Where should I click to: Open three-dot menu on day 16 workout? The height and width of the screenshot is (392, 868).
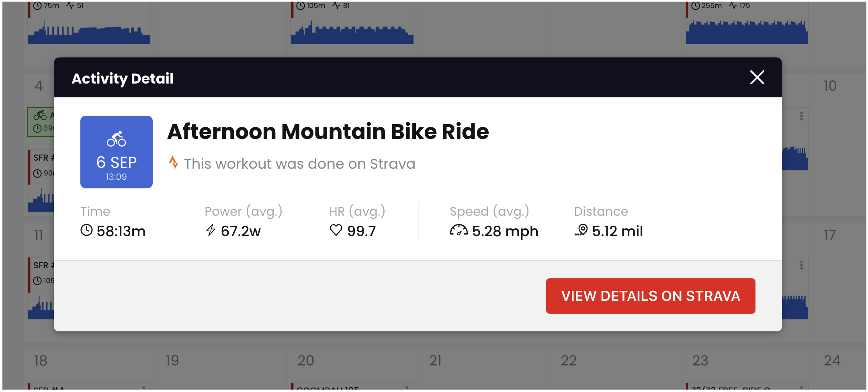tap(801, 265)
